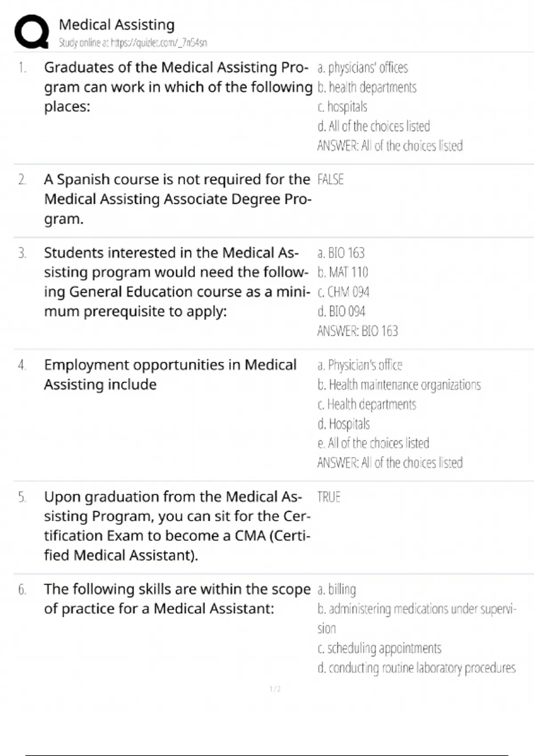Select 'b. Health maintenance organizations' option

tap(399, 385)
